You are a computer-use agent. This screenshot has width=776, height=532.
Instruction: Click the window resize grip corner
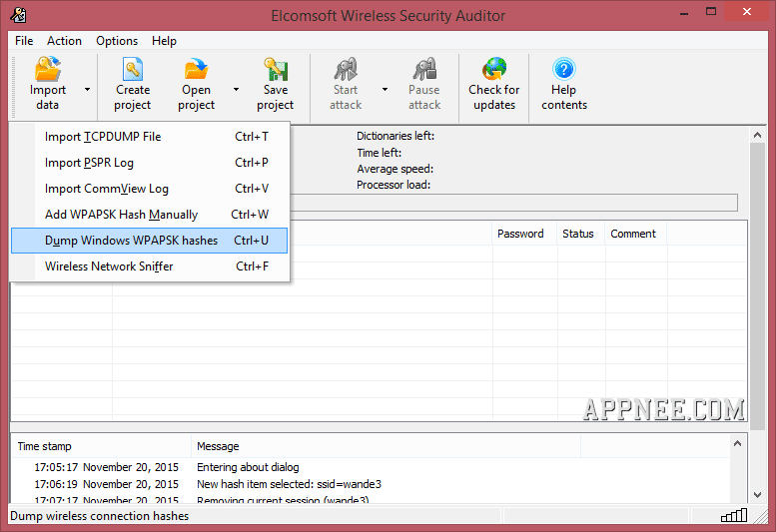coord(761,516)
